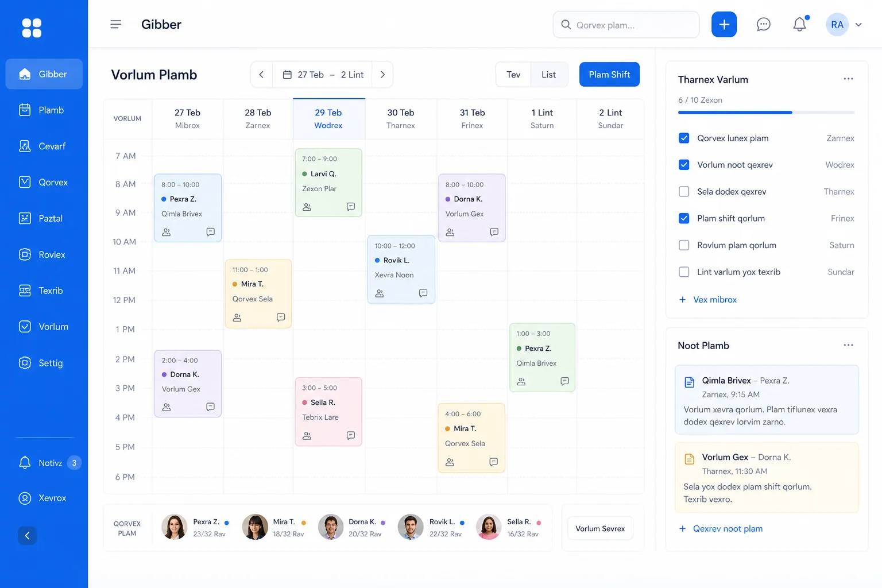Image resolution: width=882 pixels, height=588 pixels.
Task: Open the Qimla Brivex note document icon
Action: click(x=690, y=382)
